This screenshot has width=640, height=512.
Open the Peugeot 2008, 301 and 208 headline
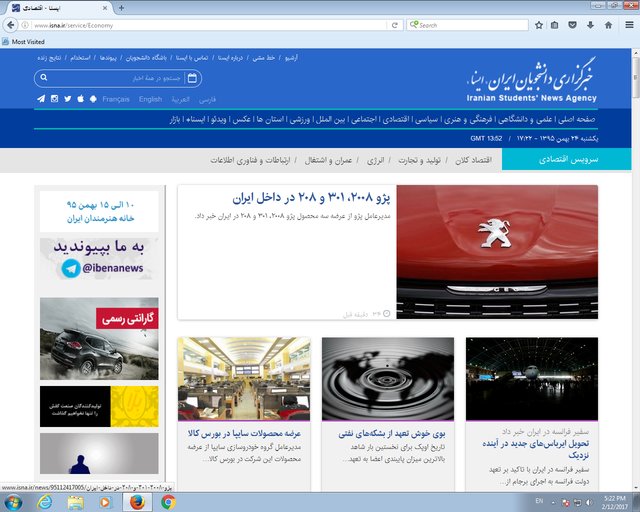(311, 198)
